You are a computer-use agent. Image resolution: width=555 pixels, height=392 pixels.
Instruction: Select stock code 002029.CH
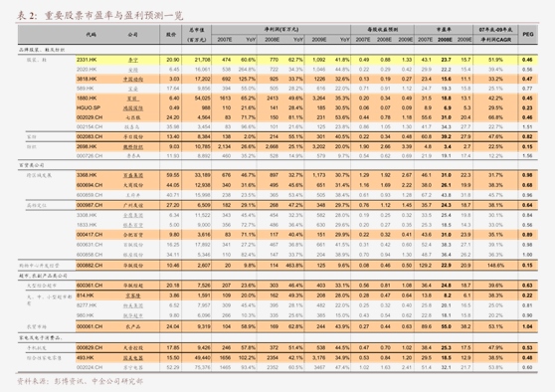(90, 117)
